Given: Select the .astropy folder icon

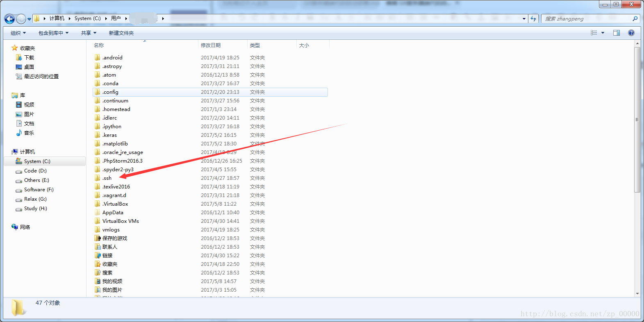Looking at the screenshot, I should click(97, 66).
